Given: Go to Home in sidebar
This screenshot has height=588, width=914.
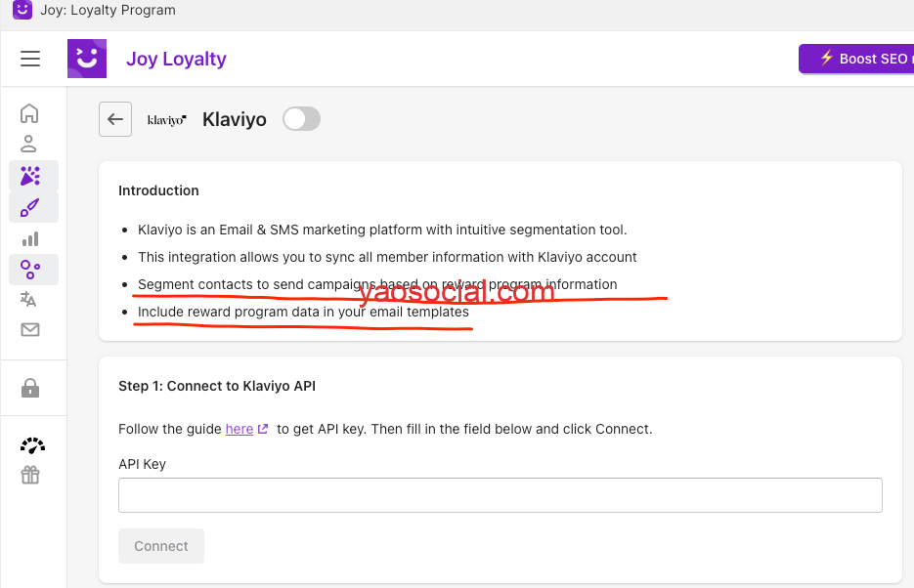Looking at the screenshot, I should point(30,113).
